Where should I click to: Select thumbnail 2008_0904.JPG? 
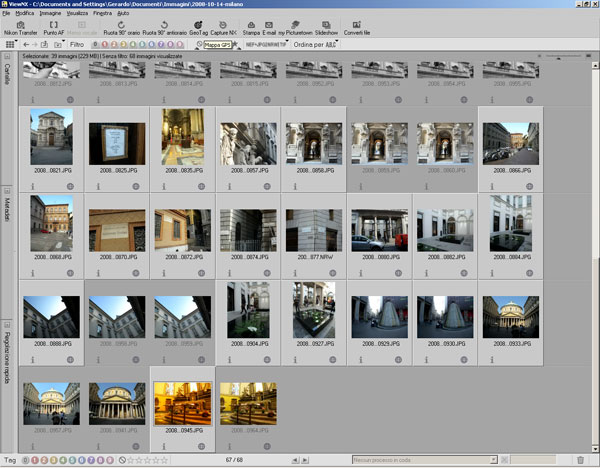point(248,310)
